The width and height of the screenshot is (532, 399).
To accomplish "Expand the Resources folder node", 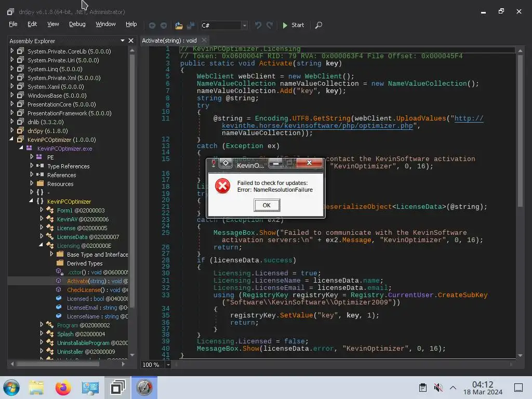I will coord(32,183).
